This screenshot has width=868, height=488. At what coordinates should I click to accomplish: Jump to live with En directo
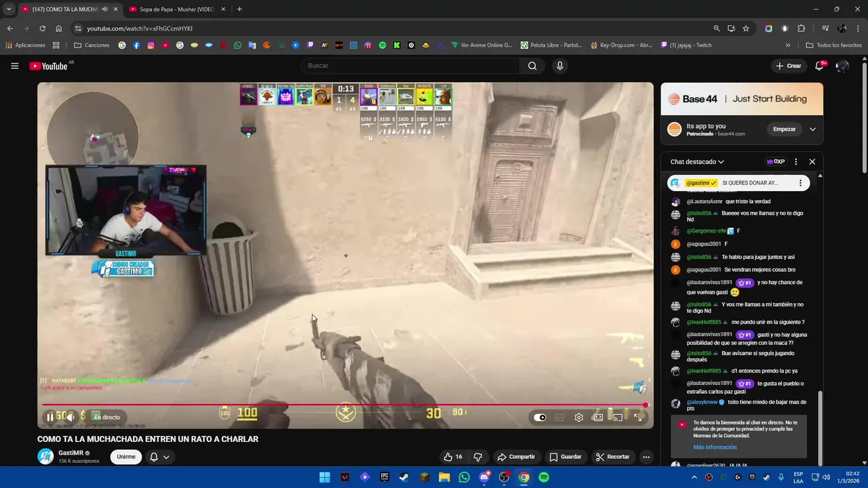click(x=106, y=418)
